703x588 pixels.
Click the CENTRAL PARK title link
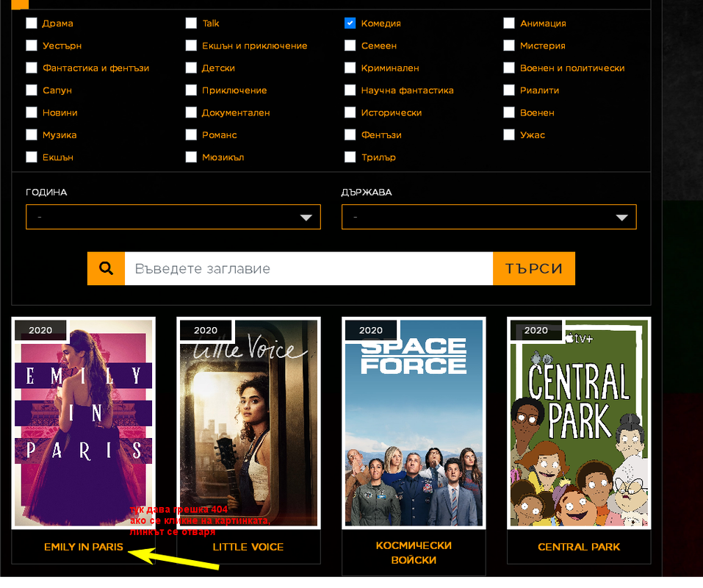(579, 547)
